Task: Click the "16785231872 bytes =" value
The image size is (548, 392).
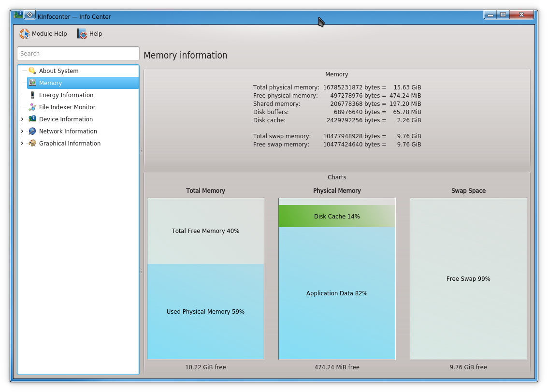Action: click(x=355, y=87)
